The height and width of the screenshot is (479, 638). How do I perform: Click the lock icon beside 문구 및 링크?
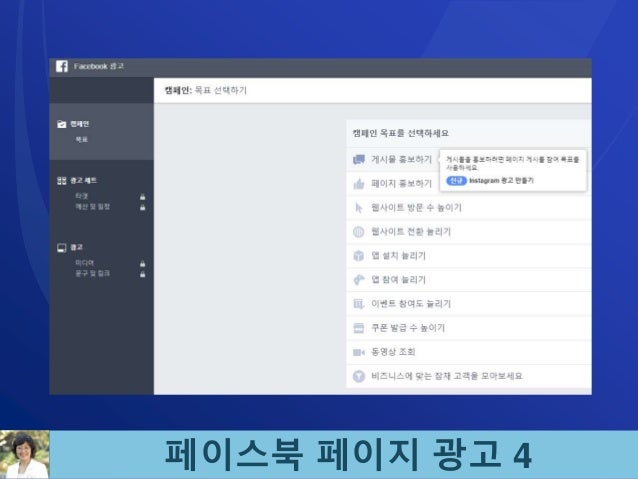[142, 274]
